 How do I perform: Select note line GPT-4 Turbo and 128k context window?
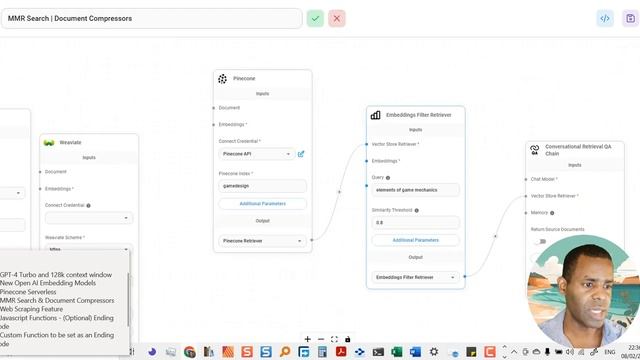point(56,275)
